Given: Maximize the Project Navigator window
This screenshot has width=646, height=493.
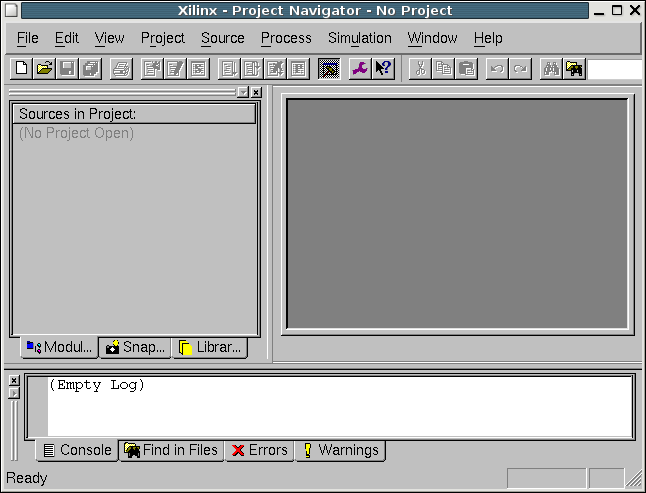Looking at the screenshot, I should [617, 11].
